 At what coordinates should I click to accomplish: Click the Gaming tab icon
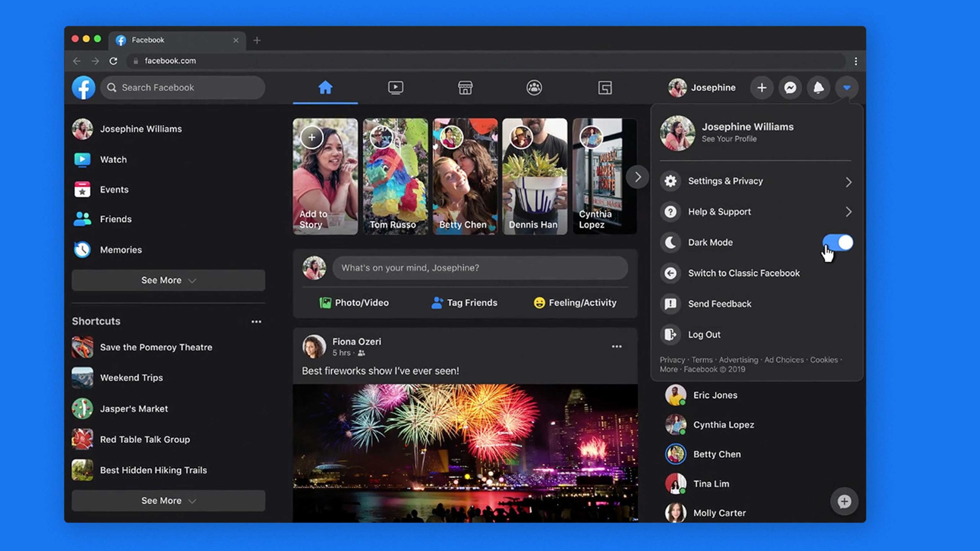[x=605, y=88]
